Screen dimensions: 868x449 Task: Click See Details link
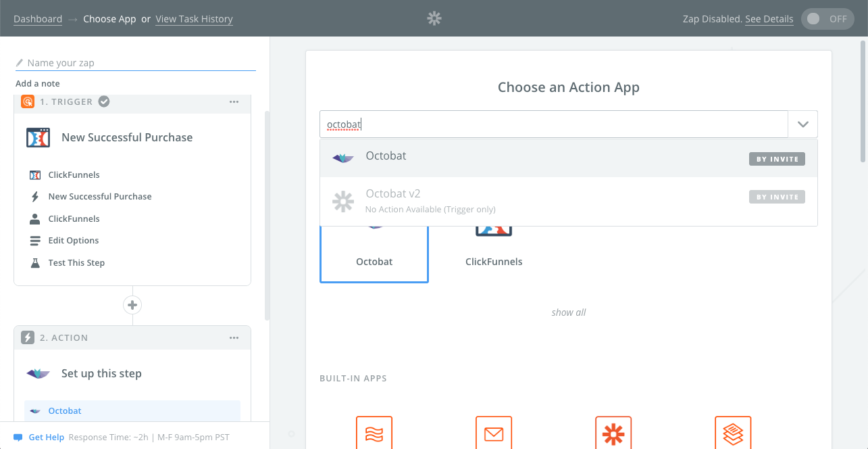click(769, 19)
